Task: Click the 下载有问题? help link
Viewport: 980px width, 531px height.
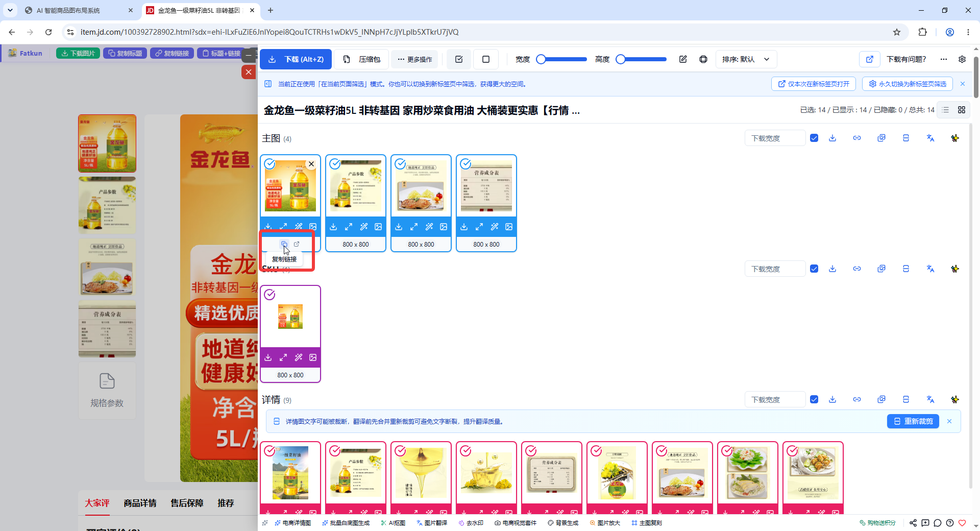Action: tap(906, 59)
